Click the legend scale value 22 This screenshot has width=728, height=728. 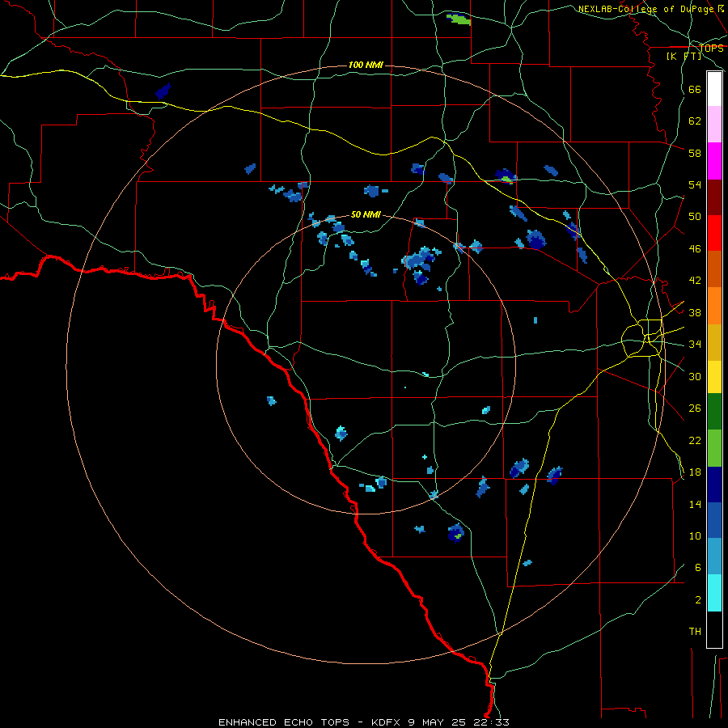tap(695, 440)
